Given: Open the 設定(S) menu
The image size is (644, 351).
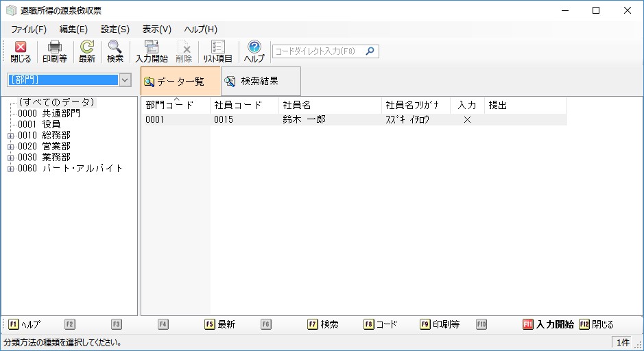Looking at the screenshot, I should 115,29.
